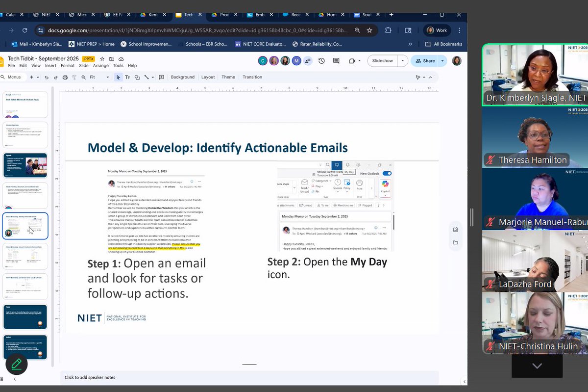Click the Work profile button in Chrome
This screenshot has height=392, width=588.
(437, 30)
